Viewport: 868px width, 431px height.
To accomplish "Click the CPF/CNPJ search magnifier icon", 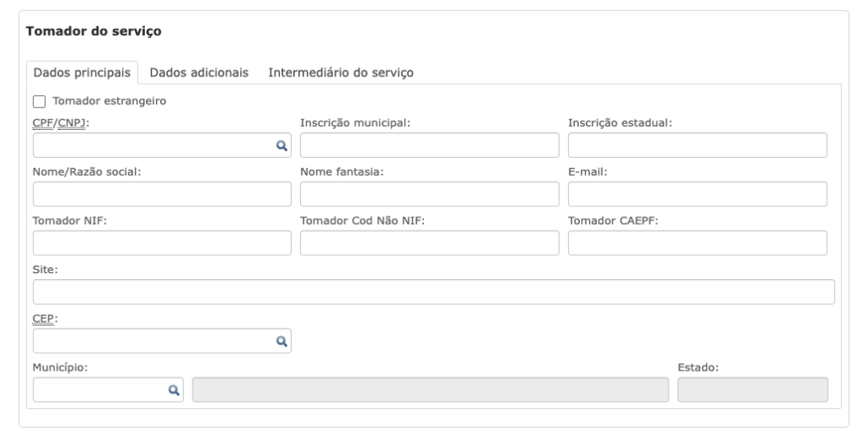I will coord(281,146).
